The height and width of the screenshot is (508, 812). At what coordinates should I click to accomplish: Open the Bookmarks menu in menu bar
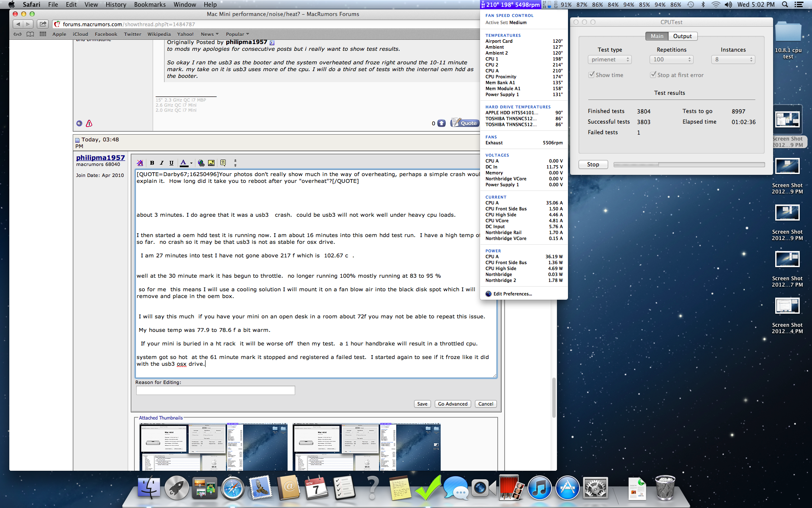(150, 5)
